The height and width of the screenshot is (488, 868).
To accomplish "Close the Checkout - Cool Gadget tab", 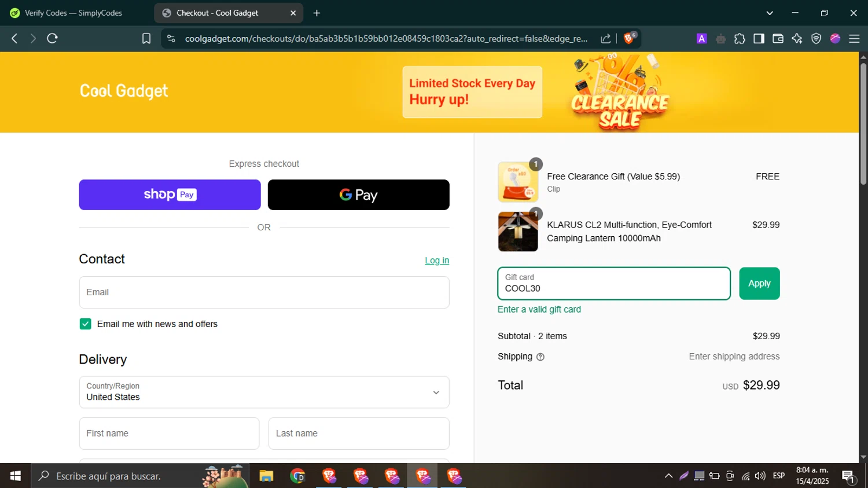I will 293,13.
